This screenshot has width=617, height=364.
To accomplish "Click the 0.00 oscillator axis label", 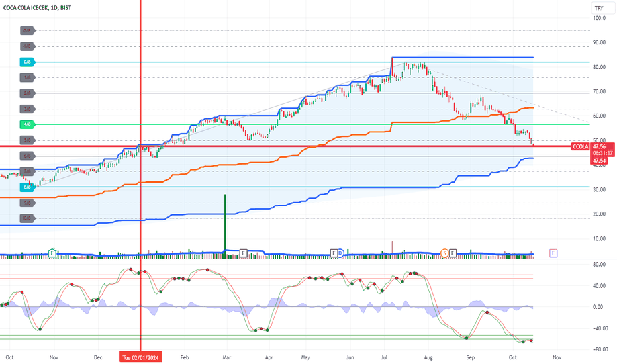I will pos(598,307).
